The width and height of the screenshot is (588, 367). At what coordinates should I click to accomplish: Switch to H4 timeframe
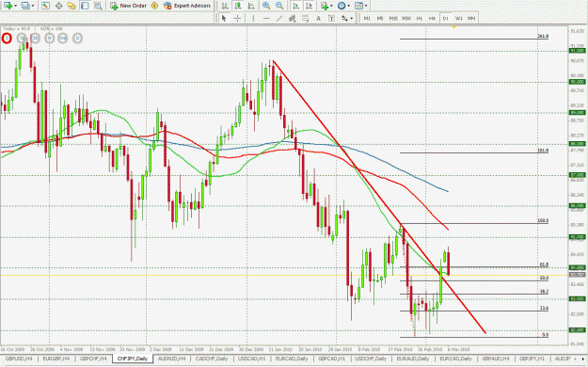(432, 18)
